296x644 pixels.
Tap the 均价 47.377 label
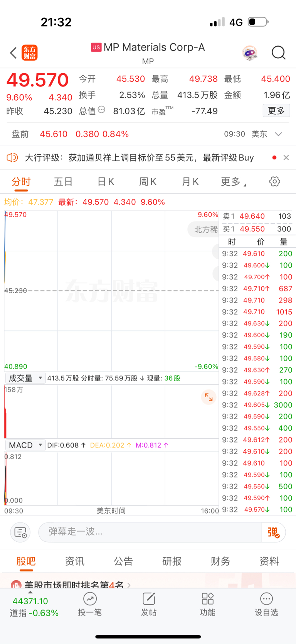(x=29, y=202)
